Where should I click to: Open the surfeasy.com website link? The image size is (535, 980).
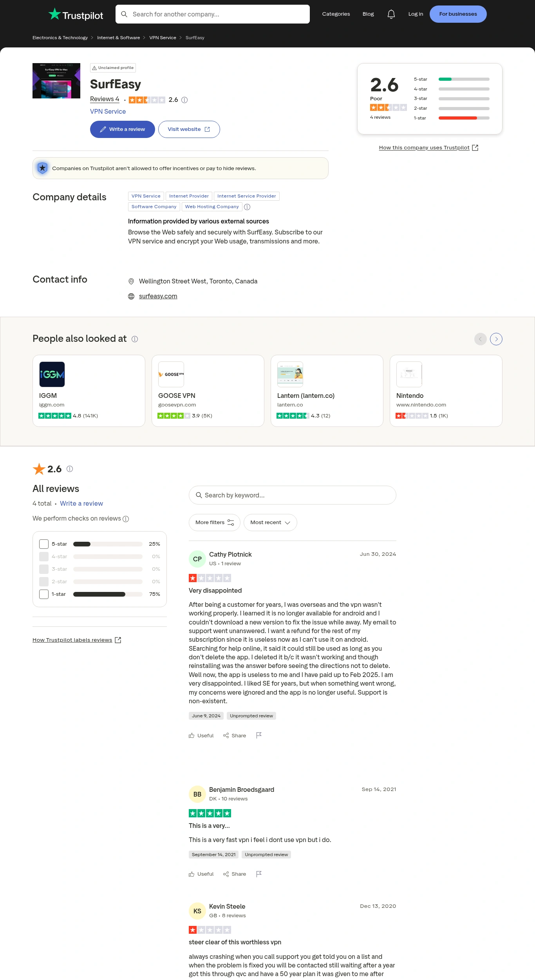[x=158, y=296]
